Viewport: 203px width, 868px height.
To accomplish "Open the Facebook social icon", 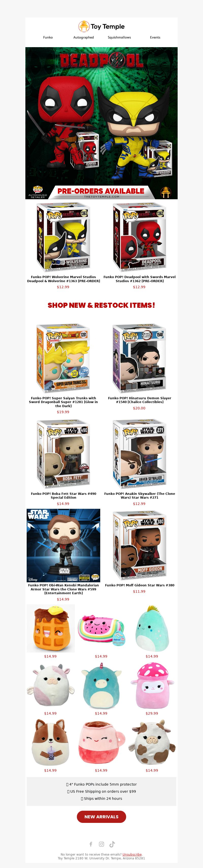I will [x=91, y=844].
